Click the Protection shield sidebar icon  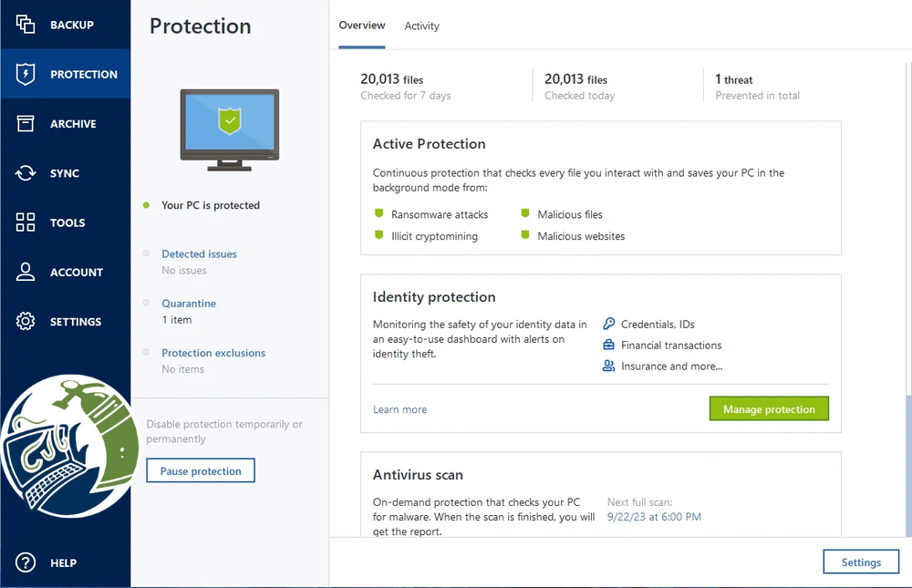pyautogui.click(x=25, y=74)
